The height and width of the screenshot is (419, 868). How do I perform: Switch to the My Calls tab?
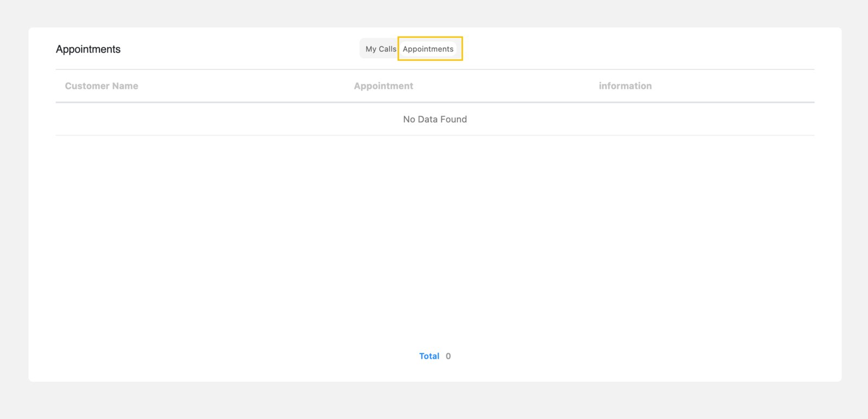(380, 49)
